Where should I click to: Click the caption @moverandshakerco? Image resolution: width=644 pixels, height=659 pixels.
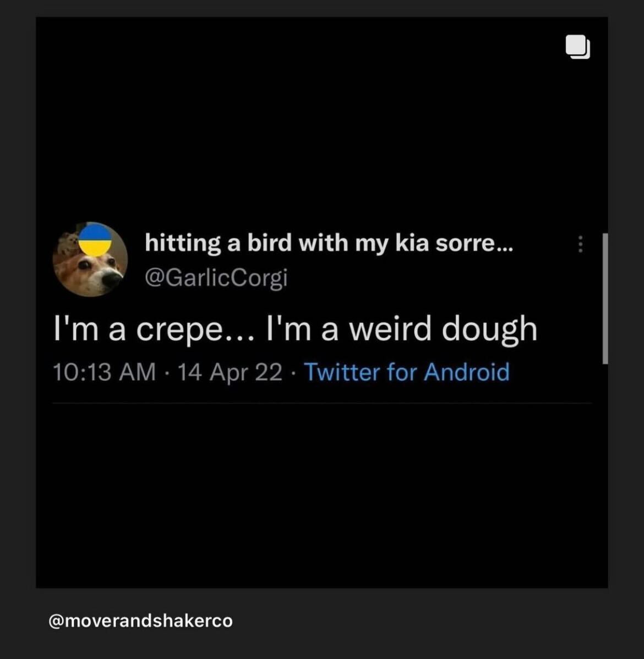click(x=139, y=621)
